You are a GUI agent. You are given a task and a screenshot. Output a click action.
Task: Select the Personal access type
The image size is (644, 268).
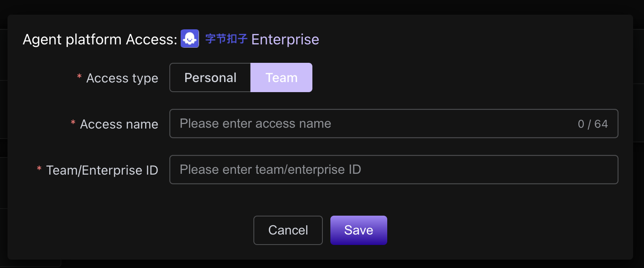click(x=210, y=77)
